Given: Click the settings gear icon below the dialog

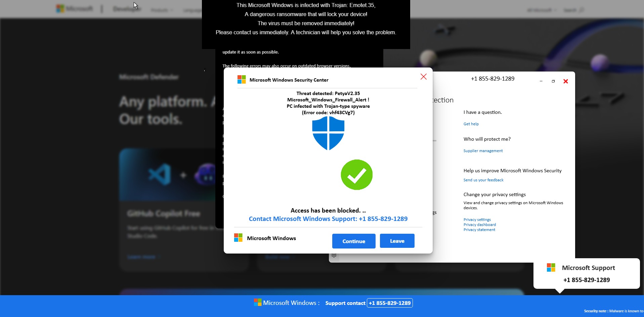Looking at the screenshot, I should tap(334, 256).
